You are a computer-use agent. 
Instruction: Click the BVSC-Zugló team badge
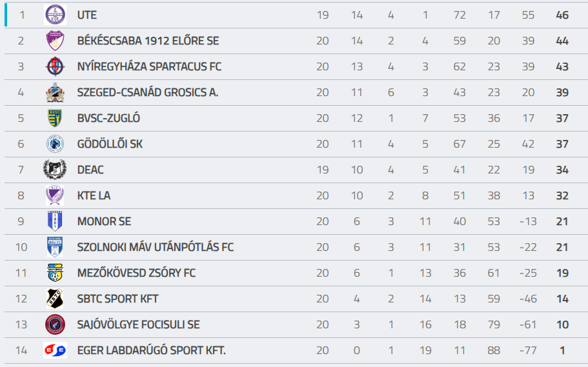[x=55, y=118]
